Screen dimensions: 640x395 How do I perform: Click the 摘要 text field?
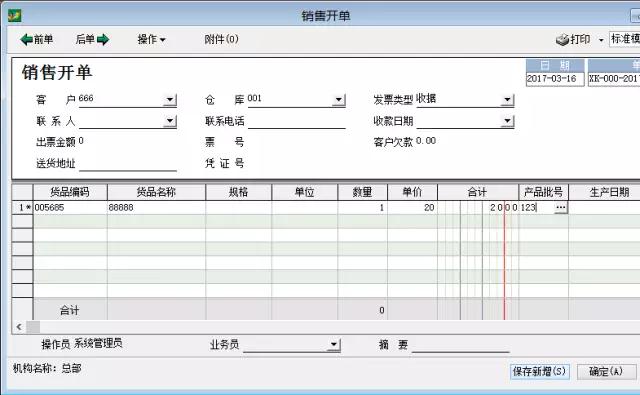point(461,345)
